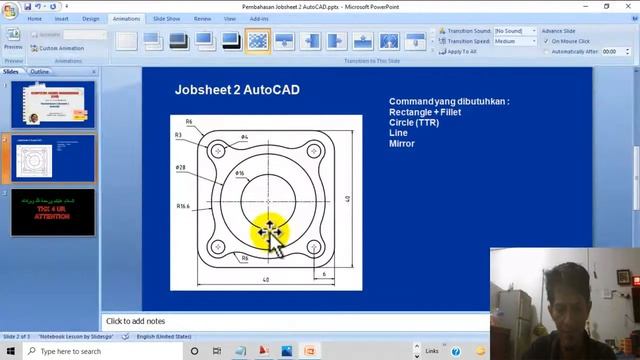Open Task View on the taskbar
Viewport: 640px width, 360px height.
[217, 351]
